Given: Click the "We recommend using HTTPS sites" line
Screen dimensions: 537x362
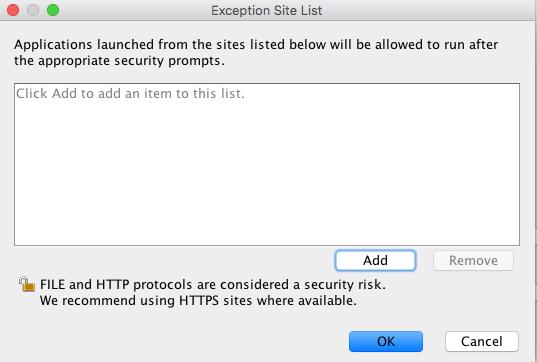Looking at the screenshot, I should (x=198, y=301).
